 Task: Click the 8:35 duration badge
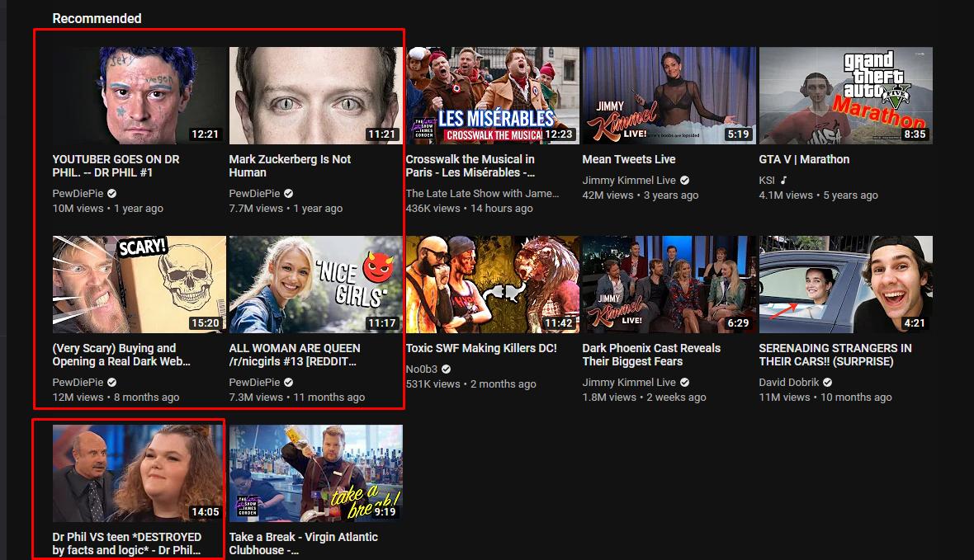[915, 134]
